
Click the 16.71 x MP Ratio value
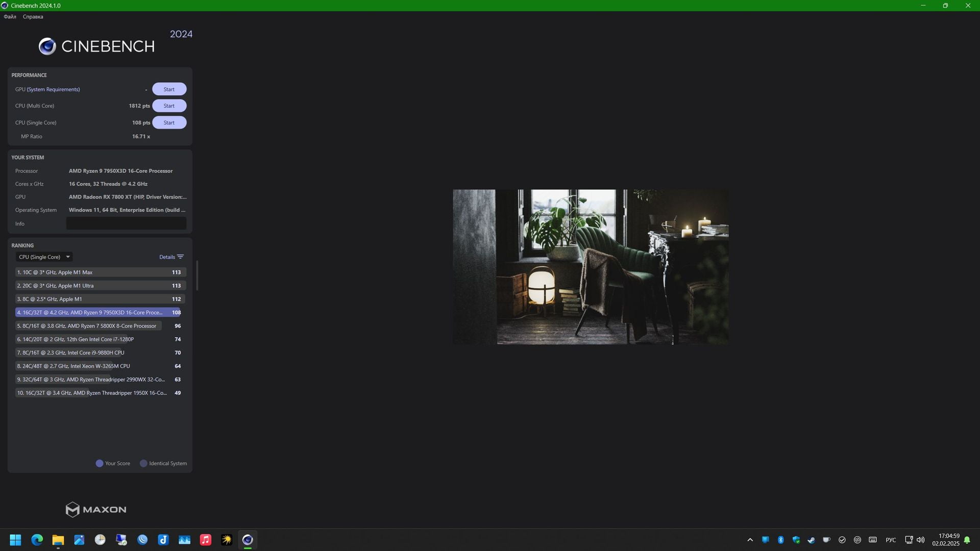pos(141,137)
